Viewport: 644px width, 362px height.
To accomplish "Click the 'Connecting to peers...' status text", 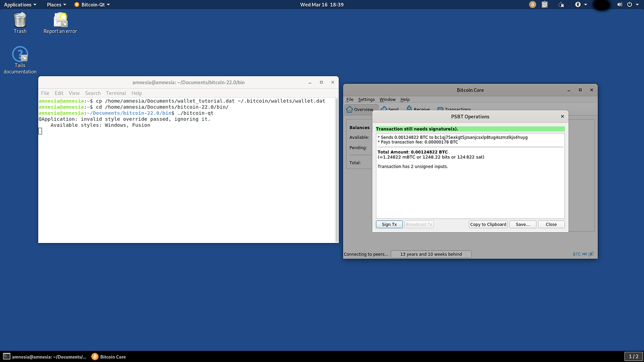I will coord(366,254).
